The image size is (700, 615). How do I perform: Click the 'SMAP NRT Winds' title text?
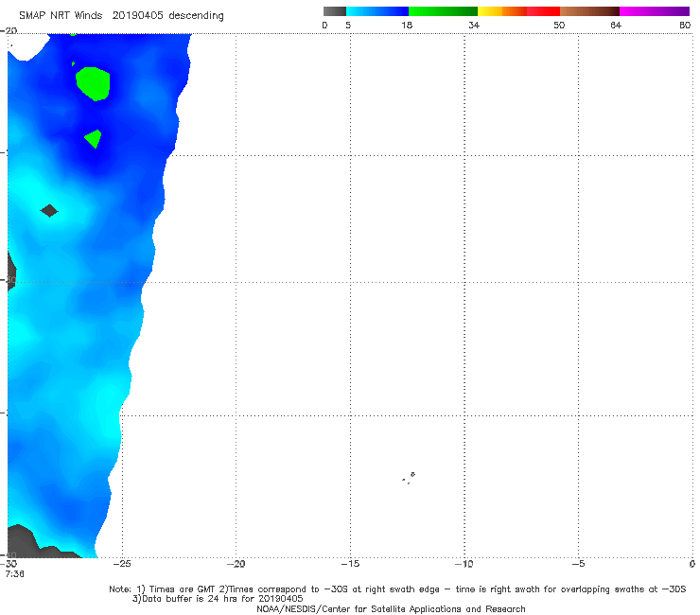61,15
